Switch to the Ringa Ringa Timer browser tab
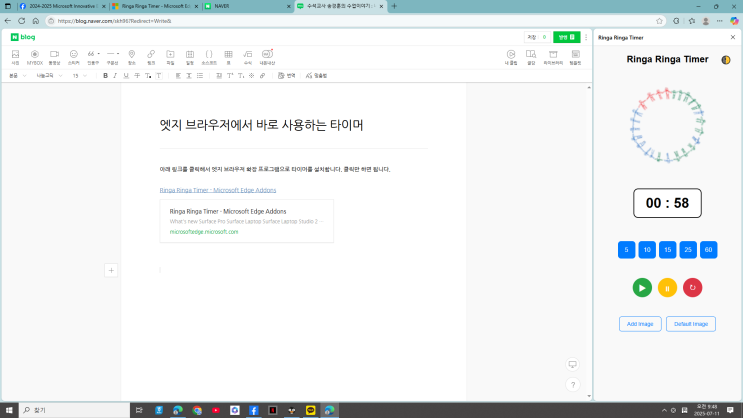 (x=150, y=6)
